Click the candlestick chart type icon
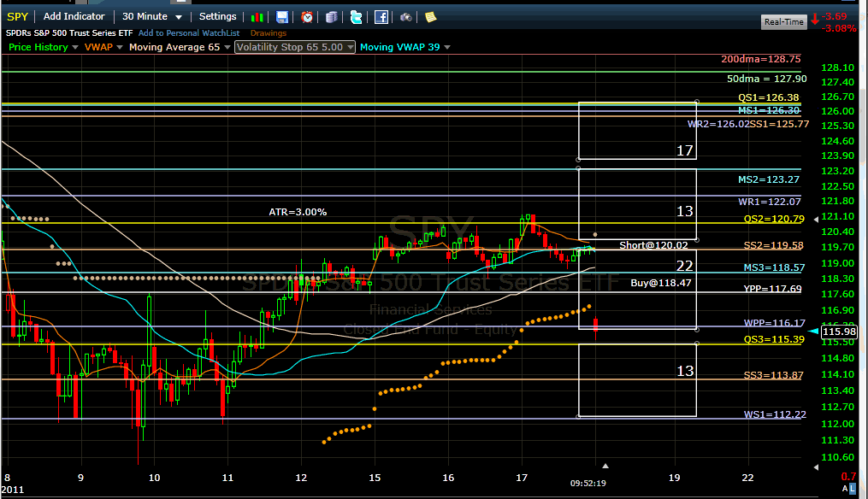Viewport: 868px width, 499px height. (257, 17)
